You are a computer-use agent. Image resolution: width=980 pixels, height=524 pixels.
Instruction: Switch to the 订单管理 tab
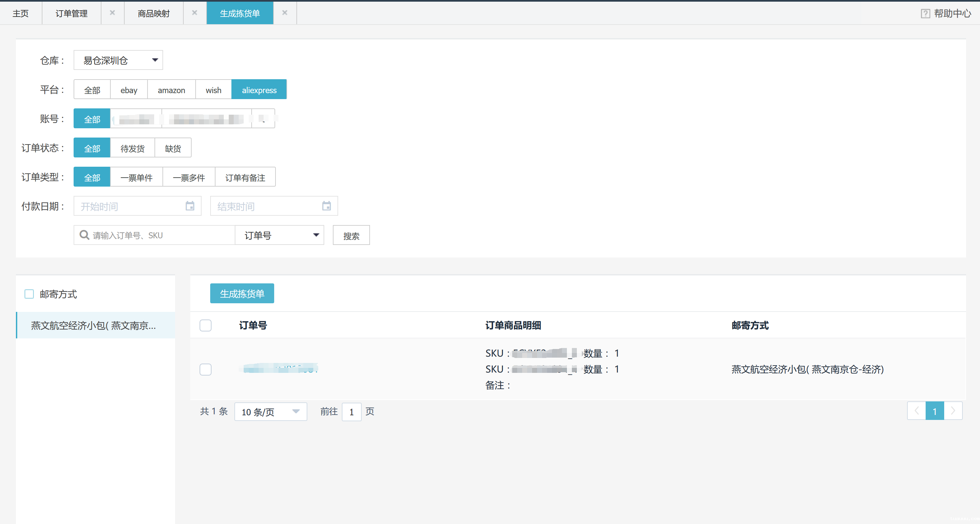tap(71, 13)
